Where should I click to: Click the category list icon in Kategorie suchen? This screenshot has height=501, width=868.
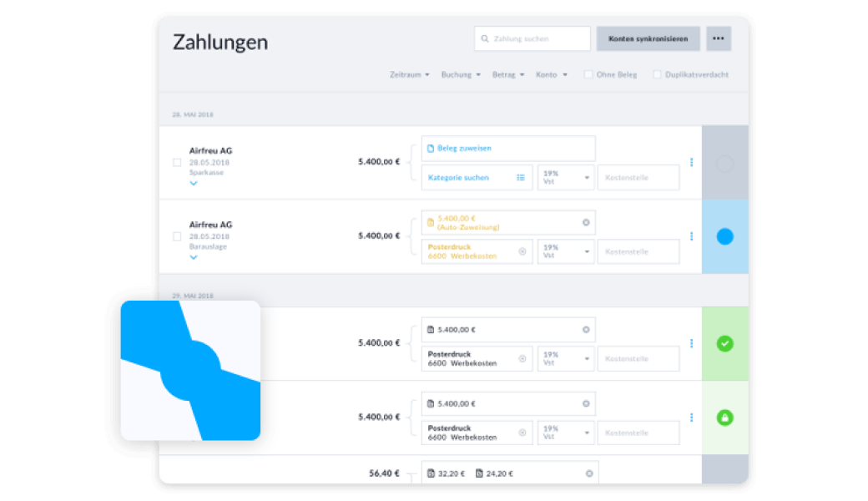[x=521, y=178]
